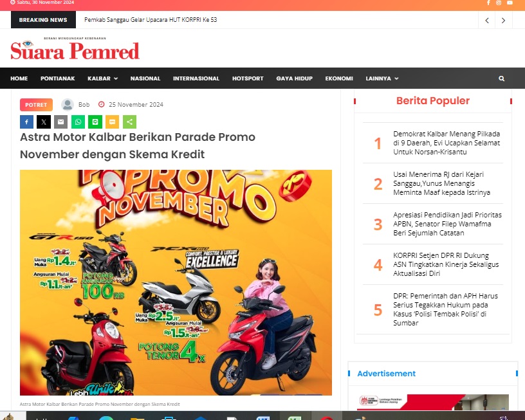Go to the PONTIANAK menu section
The width and height of the screenshot is (525, 420).
point(58,78)
